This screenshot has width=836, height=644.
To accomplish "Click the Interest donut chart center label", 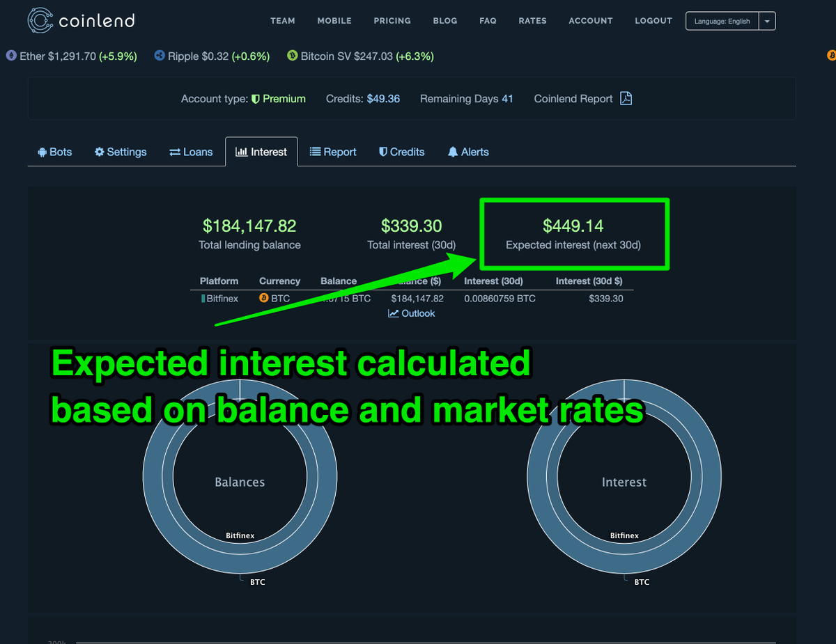I will tap(624, 482).
